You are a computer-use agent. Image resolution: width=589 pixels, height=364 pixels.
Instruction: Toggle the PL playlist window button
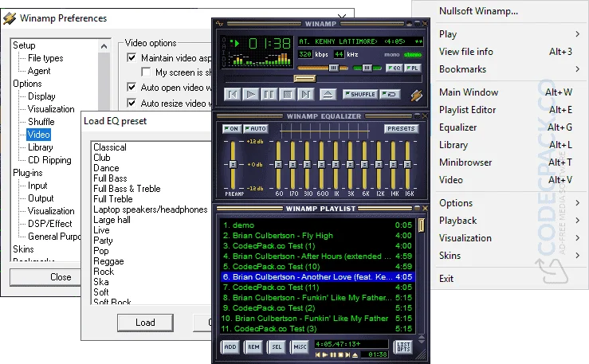point(412,68)
